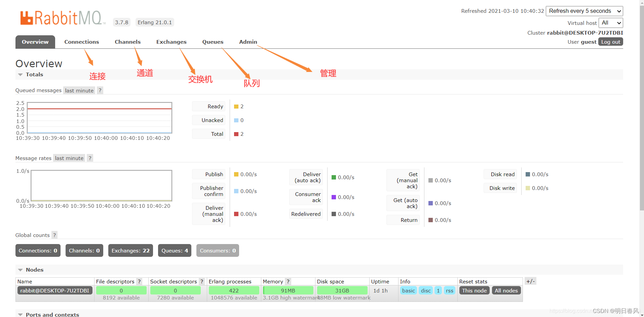The width and height of the screenshot is (644, 317).
Task: Open the rss info link for the node
Action: pos(449,290)
